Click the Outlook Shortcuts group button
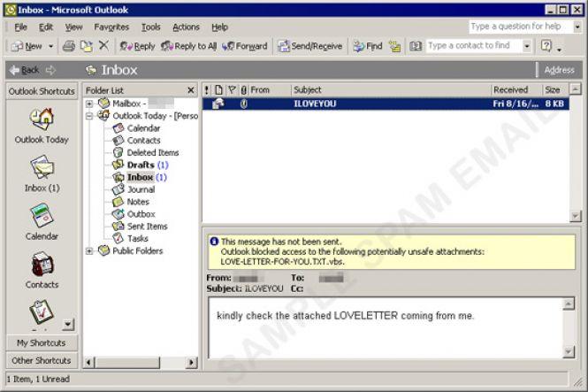The height and width of the screenshot is (392, 588). (x=42, y=91)
